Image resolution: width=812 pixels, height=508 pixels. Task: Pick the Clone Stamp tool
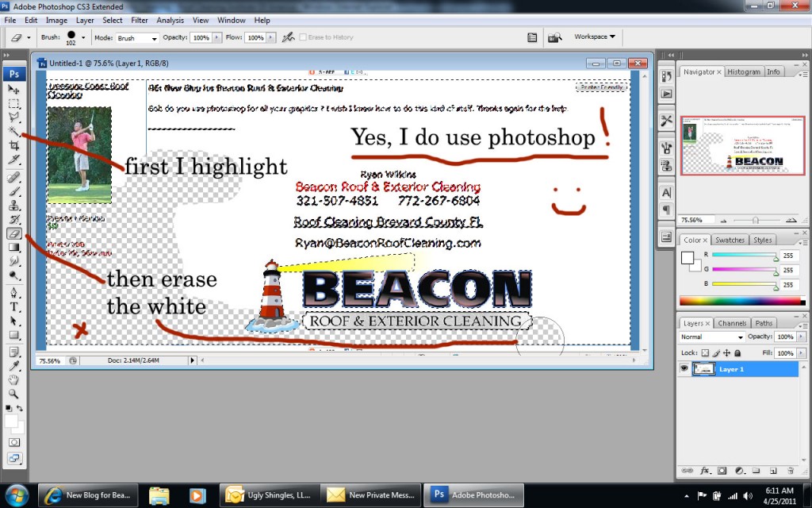pyautogui.click(x=14, y=205)
